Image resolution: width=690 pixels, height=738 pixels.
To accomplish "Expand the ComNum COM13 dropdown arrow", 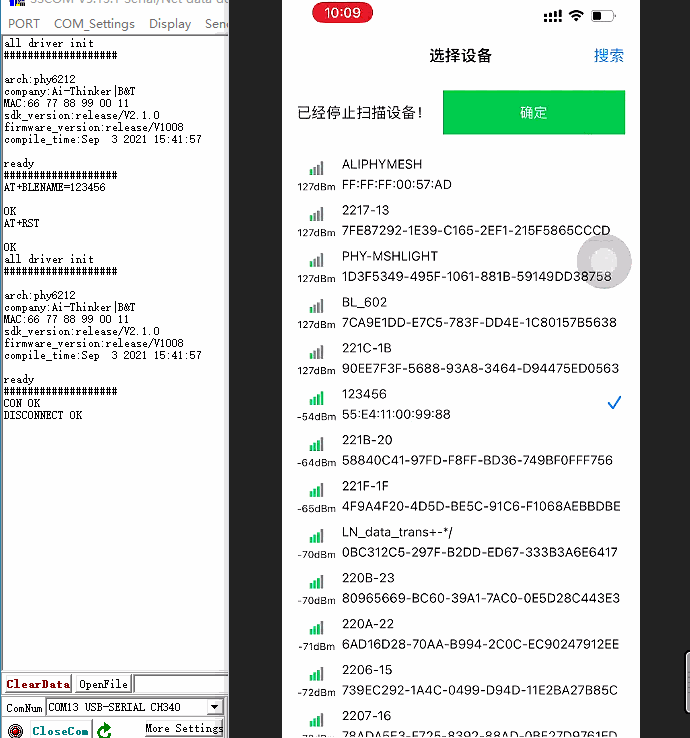I will pos(215,707).
